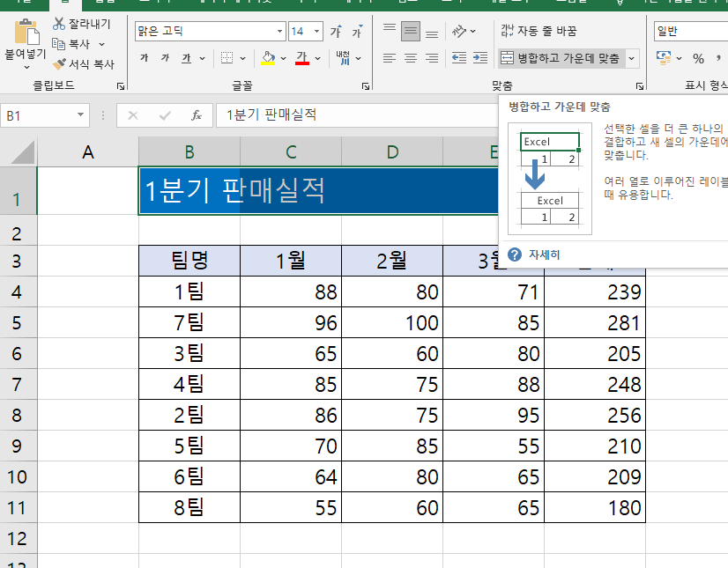Open the underline style dropdown arrow

point(202,58)
